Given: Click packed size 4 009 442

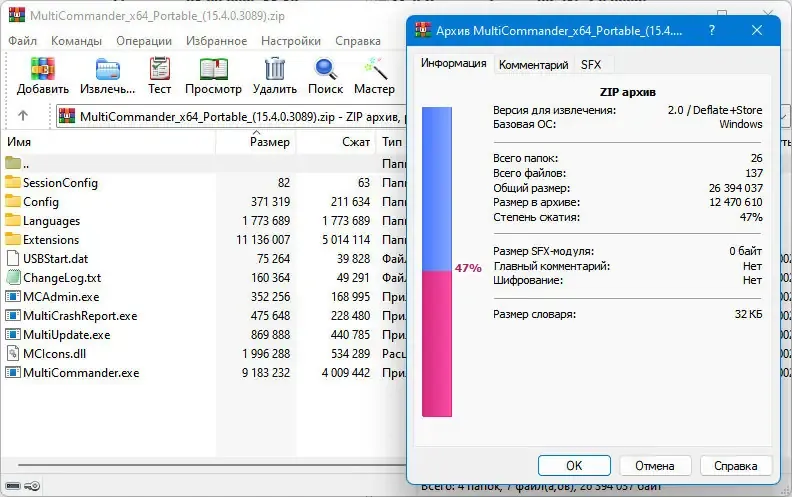Looking at the screenshot, I should [346, 373].
